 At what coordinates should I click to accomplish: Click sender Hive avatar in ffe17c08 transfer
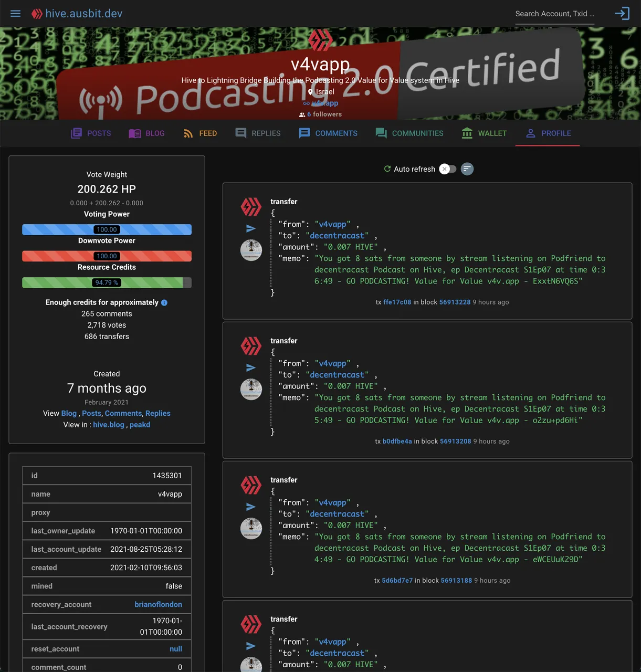pos(251,207)
